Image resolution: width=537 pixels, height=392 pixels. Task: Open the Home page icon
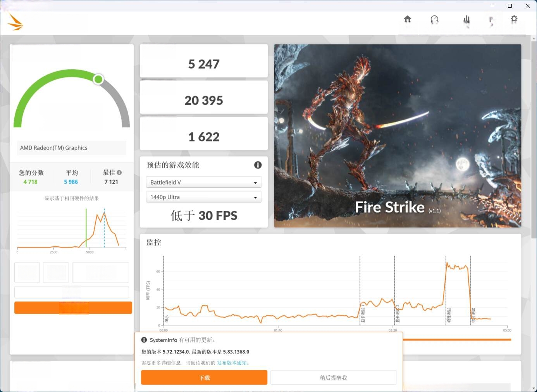[407, 19]
